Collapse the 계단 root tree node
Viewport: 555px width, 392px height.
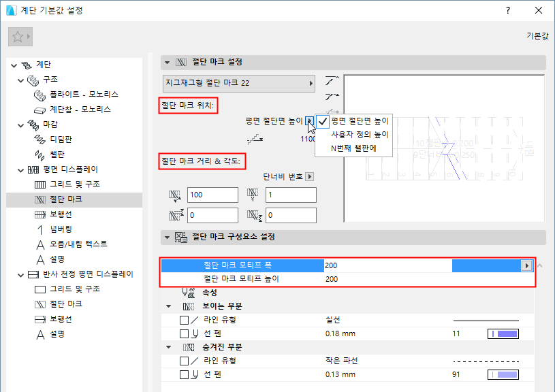pos(14,65)
